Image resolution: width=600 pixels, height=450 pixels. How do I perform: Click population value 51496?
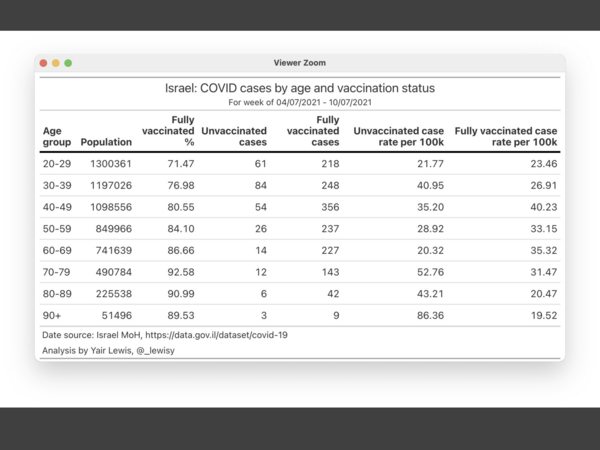tap(117, 316)
